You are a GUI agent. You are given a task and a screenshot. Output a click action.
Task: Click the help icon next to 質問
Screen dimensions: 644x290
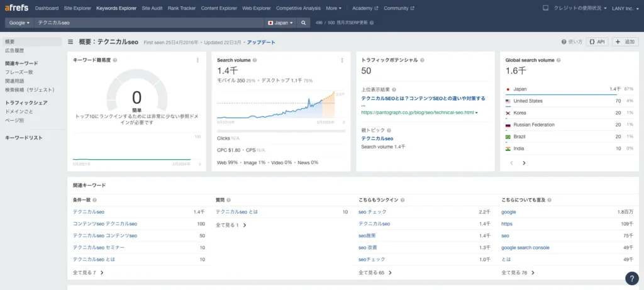tap(228, 200)
